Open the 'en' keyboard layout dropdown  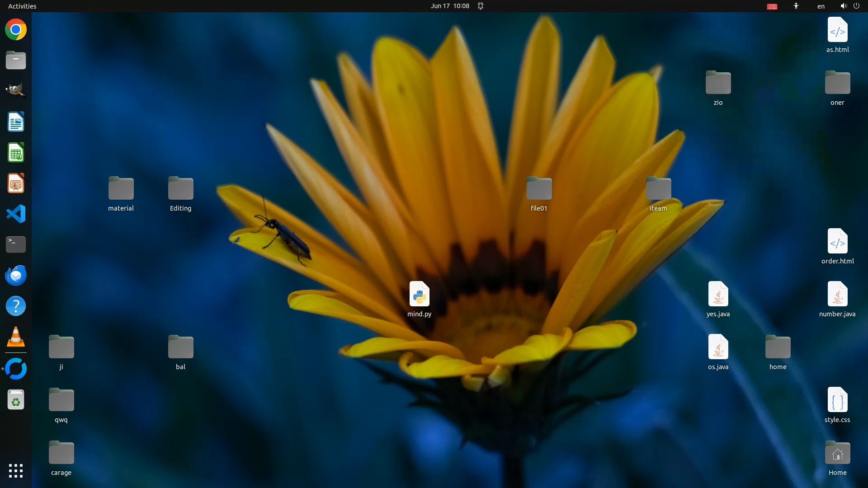pos(821,6)
